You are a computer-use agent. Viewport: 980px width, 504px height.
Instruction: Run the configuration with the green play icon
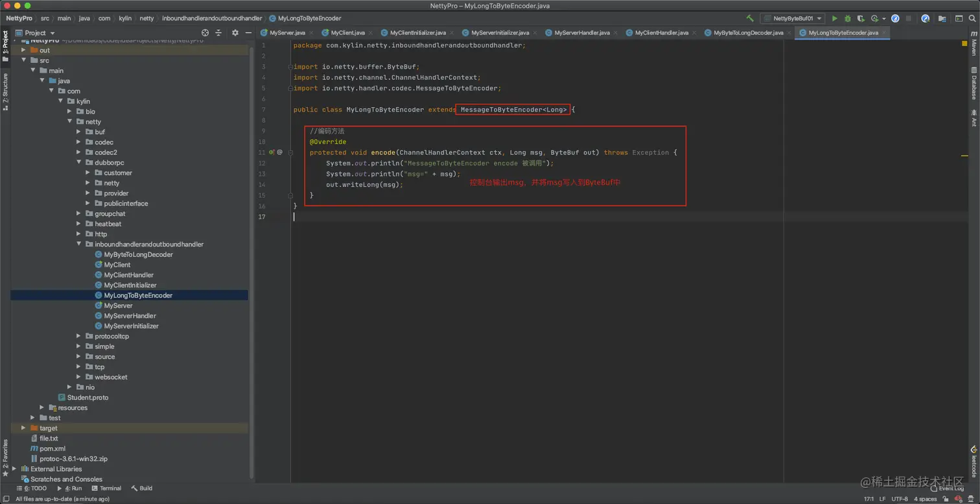[x=835, y=19]
